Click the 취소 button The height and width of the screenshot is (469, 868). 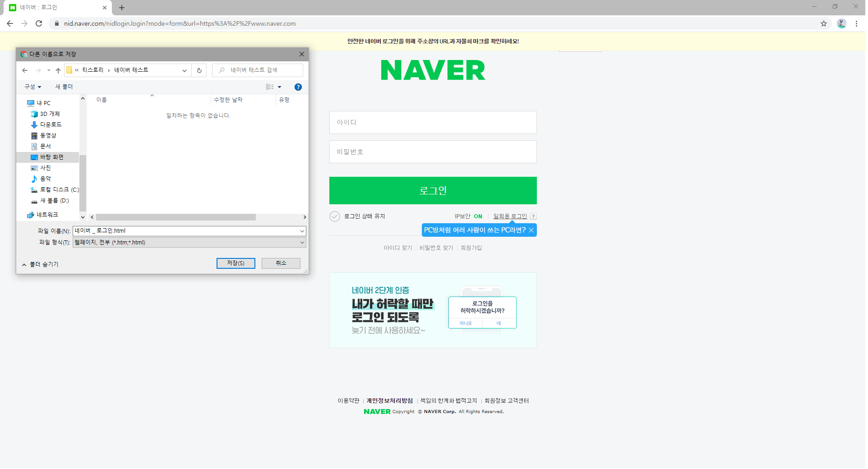tap(281, 263)
